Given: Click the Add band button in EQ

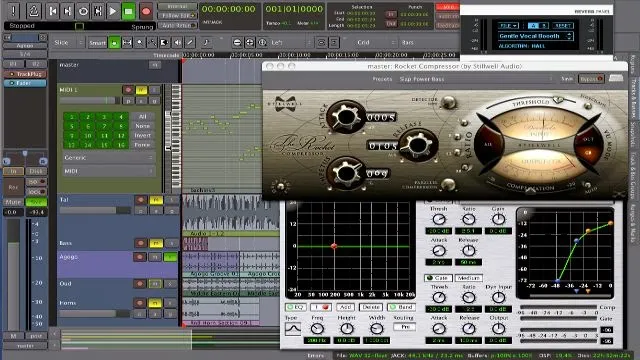Looking at the screenshot, I should pyautogui.click(x=345, y=307).
